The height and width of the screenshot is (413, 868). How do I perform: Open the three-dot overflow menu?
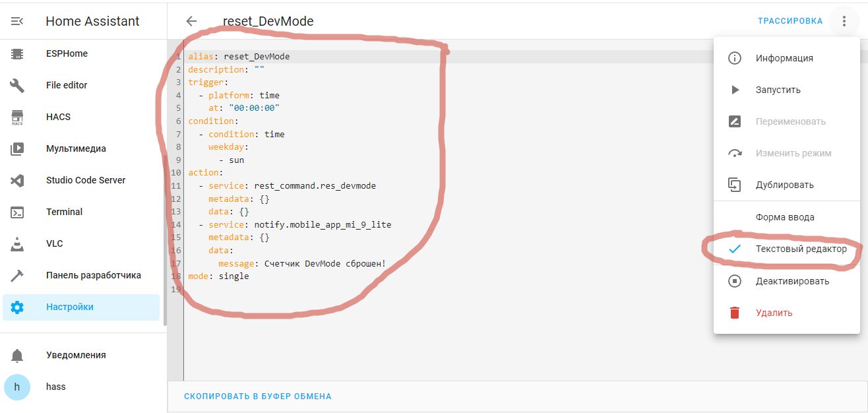(x=844, y=21)
